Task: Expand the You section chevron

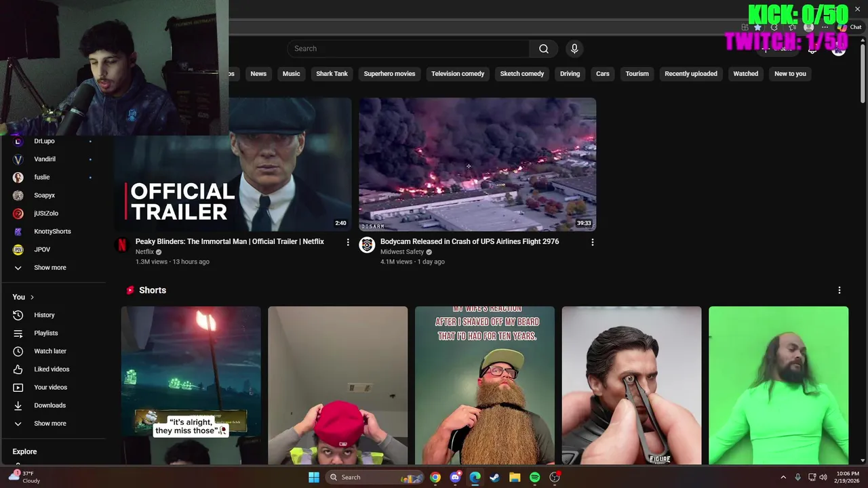Action: tap(32, 298)
